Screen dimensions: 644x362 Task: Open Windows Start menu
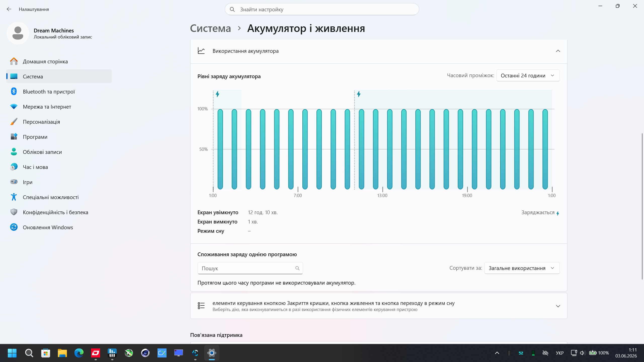[12, 353]
